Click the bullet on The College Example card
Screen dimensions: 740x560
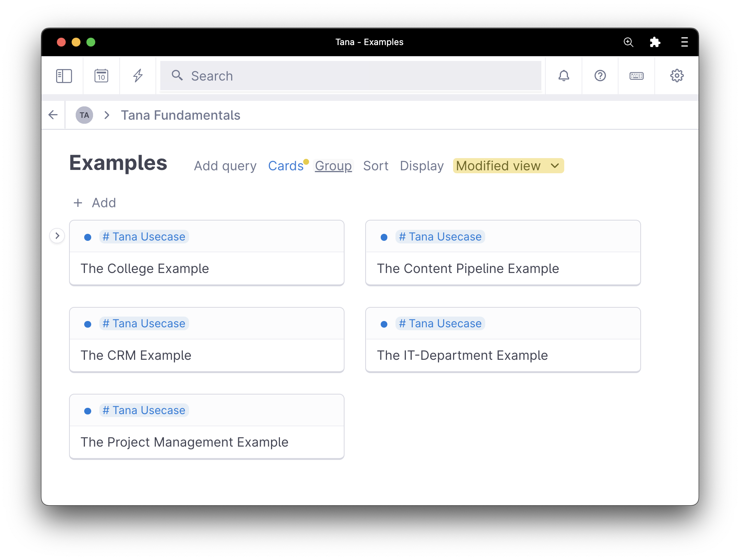click(x=88, y=237)
